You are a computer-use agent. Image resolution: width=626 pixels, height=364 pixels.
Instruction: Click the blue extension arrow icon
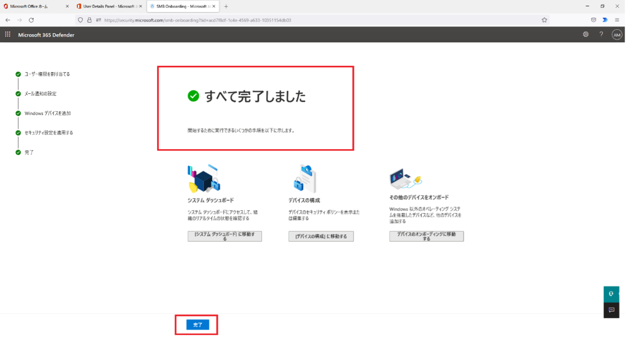[x=605, y=20]
